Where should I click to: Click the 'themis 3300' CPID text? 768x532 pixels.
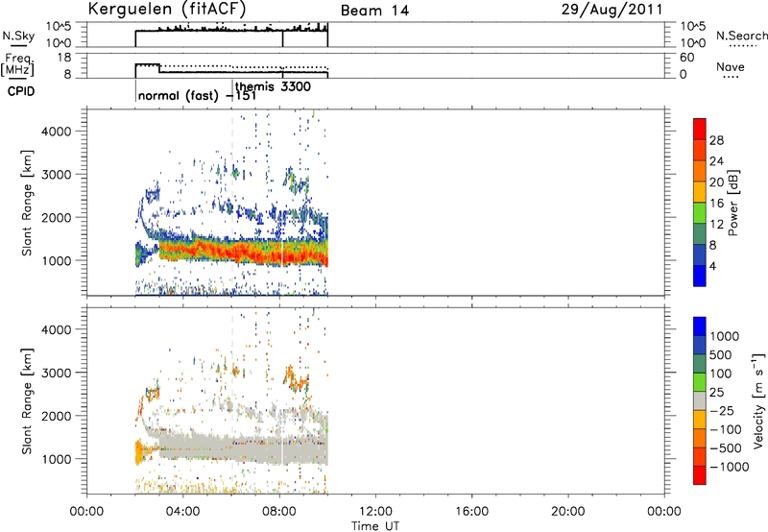click(x=273, y=86)
